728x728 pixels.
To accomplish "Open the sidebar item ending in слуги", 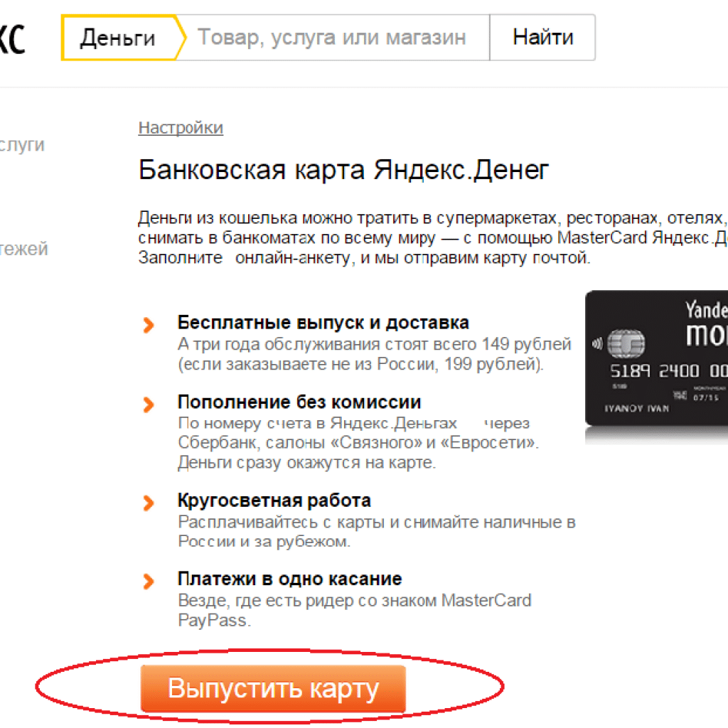I will click(22, 145).
